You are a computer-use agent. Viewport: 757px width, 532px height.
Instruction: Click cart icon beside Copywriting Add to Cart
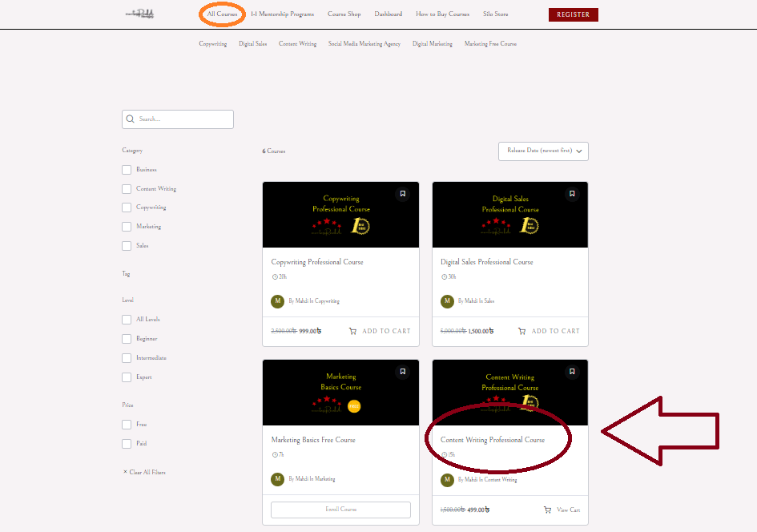pyautogui.click(x=353, y=331)
